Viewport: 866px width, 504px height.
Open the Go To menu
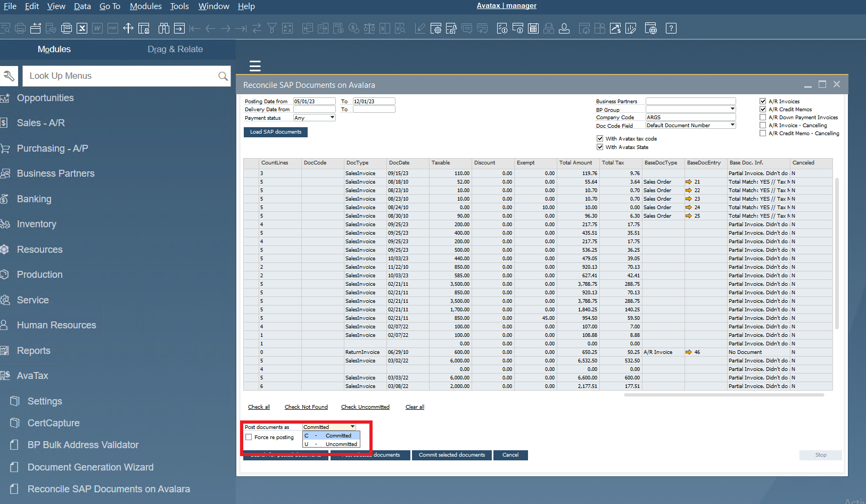[110, 6]
